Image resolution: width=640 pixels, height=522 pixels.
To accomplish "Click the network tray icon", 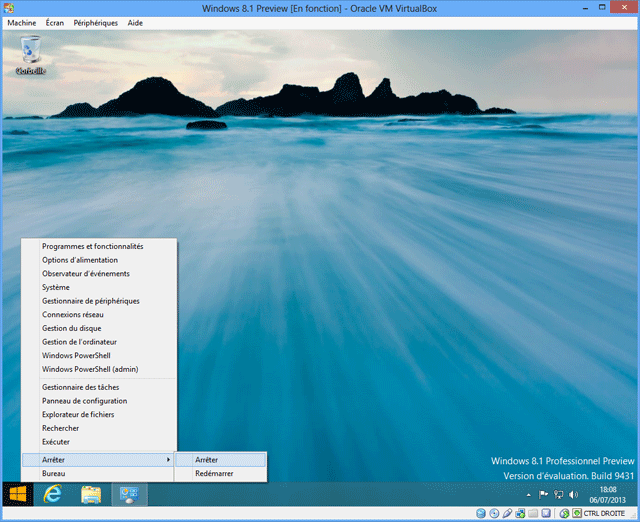I will 558,495.
